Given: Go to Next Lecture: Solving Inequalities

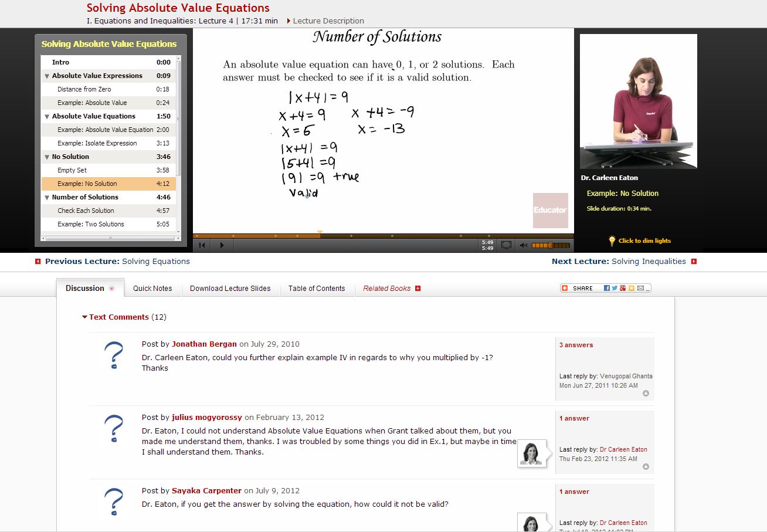Looking at the screenshot, I should click(619, 262).
